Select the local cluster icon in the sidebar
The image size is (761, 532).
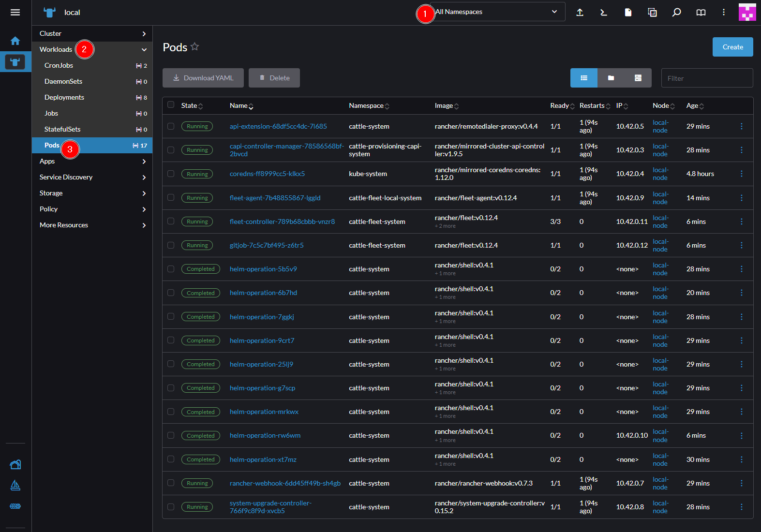(x=15, y=62)
